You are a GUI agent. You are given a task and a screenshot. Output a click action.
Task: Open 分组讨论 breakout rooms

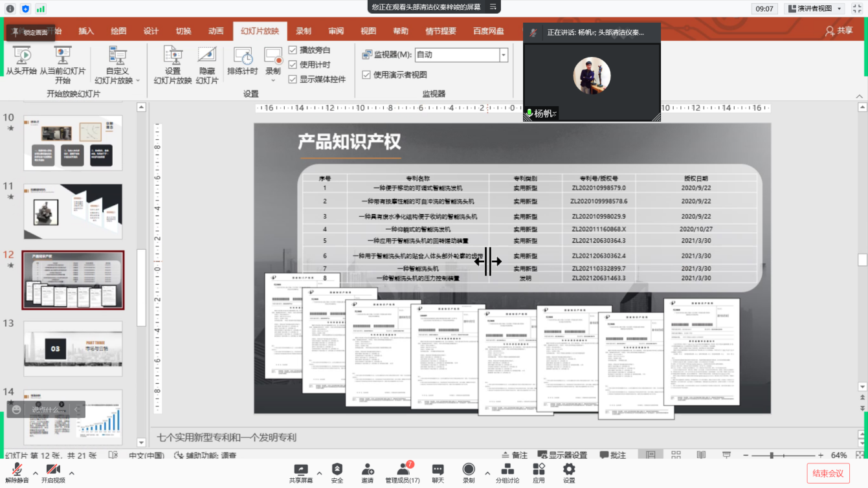pos(507,473)
